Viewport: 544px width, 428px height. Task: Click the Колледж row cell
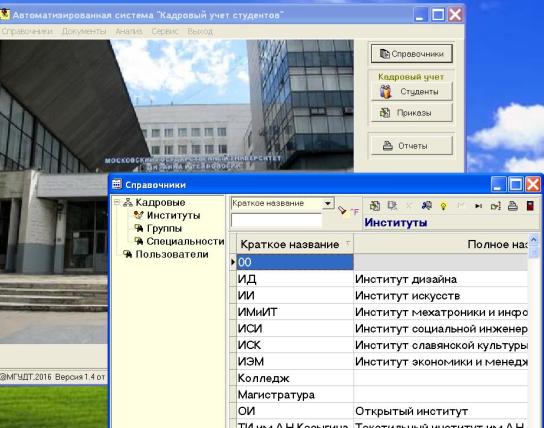295,378
